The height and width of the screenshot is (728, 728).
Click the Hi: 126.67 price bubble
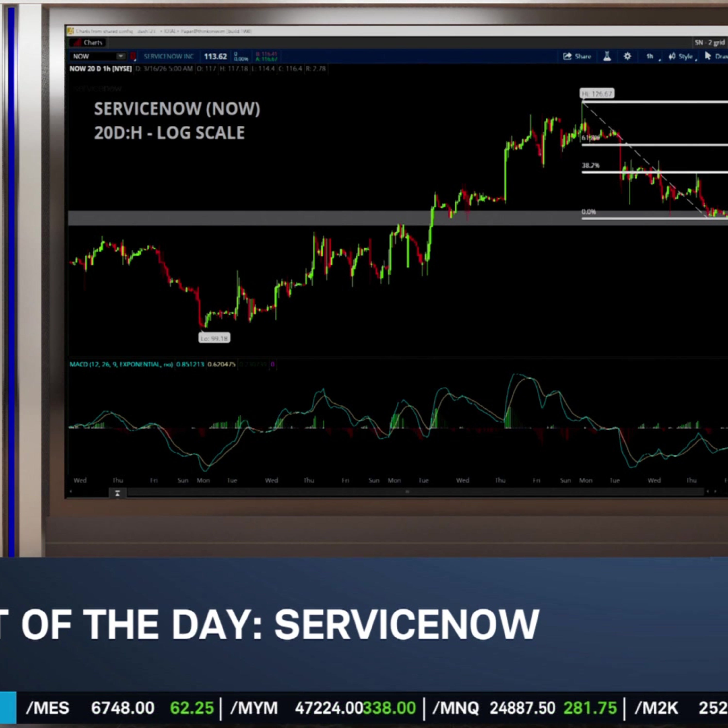(x=597, y=93)
